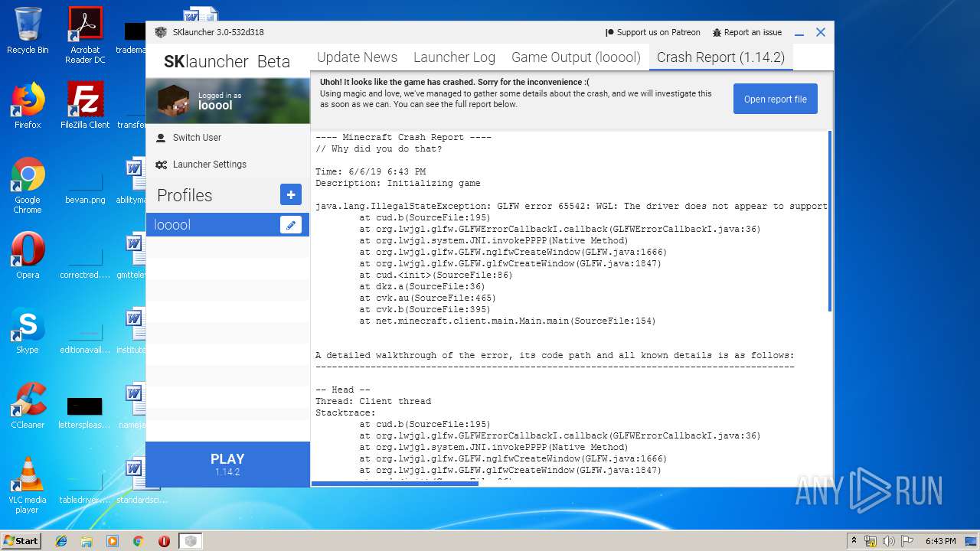This screenshot has height=551, width=980.
Task: Open Chrome from the taskbar
Action: tap(139, 541)
